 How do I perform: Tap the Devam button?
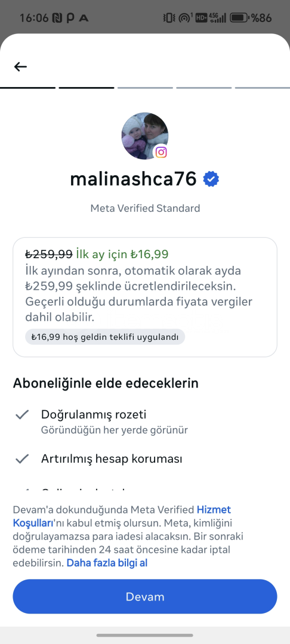coord(145,596)
